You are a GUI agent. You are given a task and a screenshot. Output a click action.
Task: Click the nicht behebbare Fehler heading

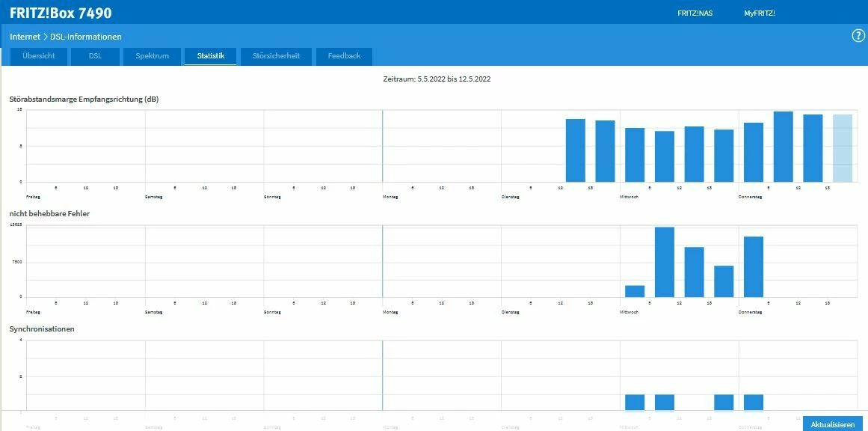[49, 213]
